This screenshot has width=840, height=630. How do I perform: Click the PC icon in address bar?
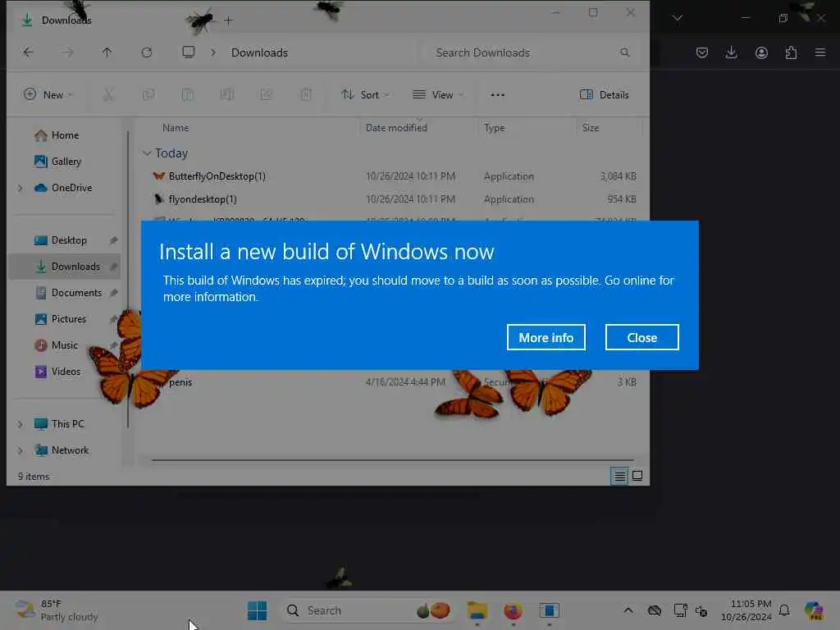(189, 52)
